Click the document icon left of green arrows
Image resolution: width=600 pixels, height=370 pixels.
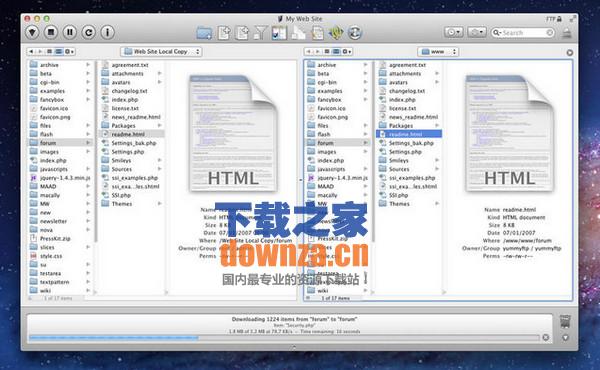[317, 33]
